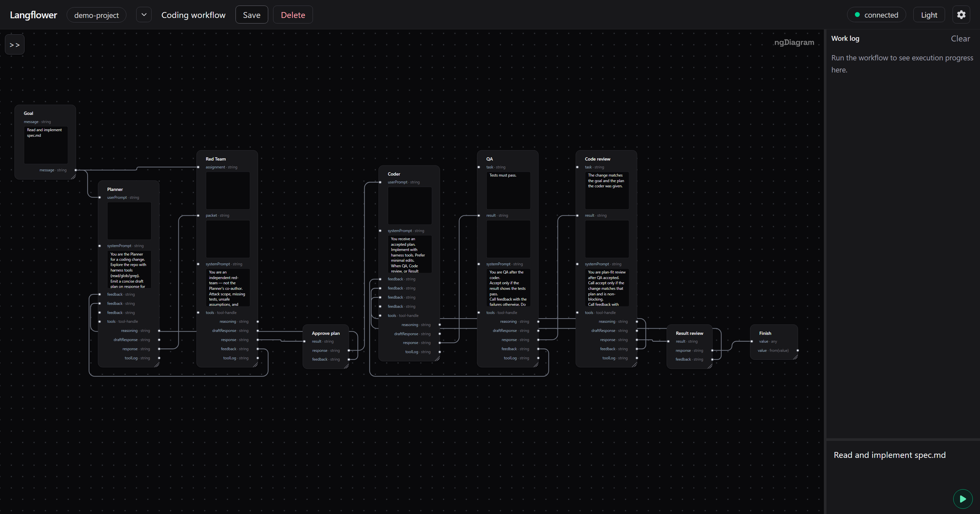Open the settings gear icon
Viewport: 980px width, 514px height.
coord(961,15)
